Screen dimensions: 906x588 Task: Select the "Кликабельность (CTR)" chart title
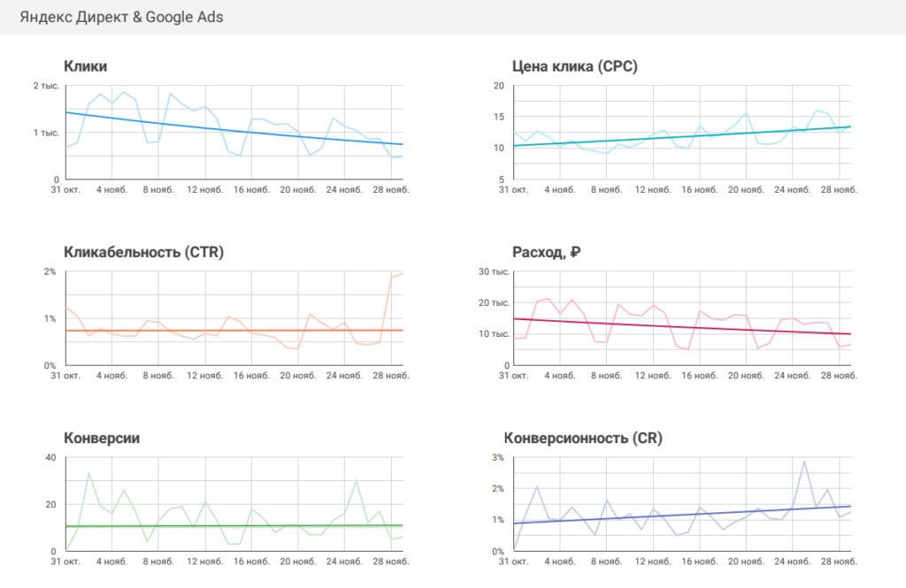[x=144, y=252]
